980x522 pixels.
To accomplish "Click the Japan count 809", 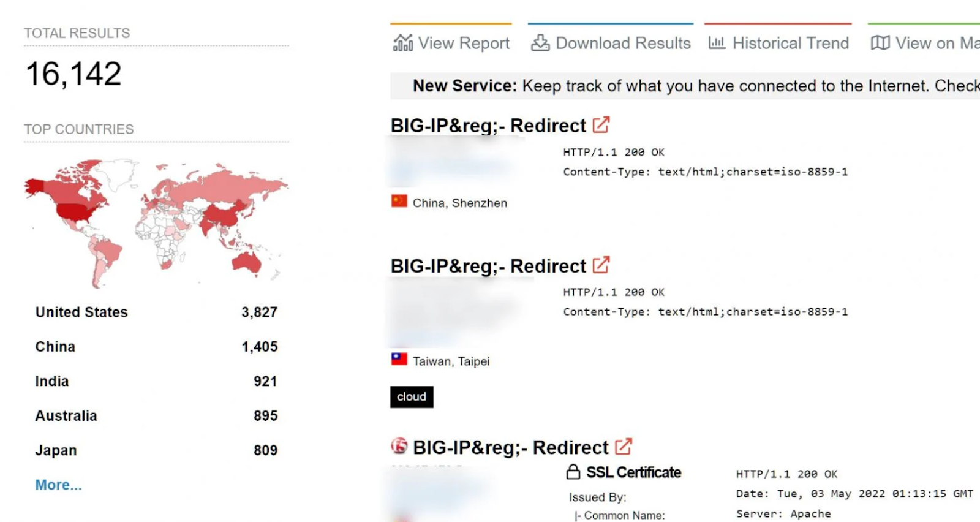I will click(266, 450).
